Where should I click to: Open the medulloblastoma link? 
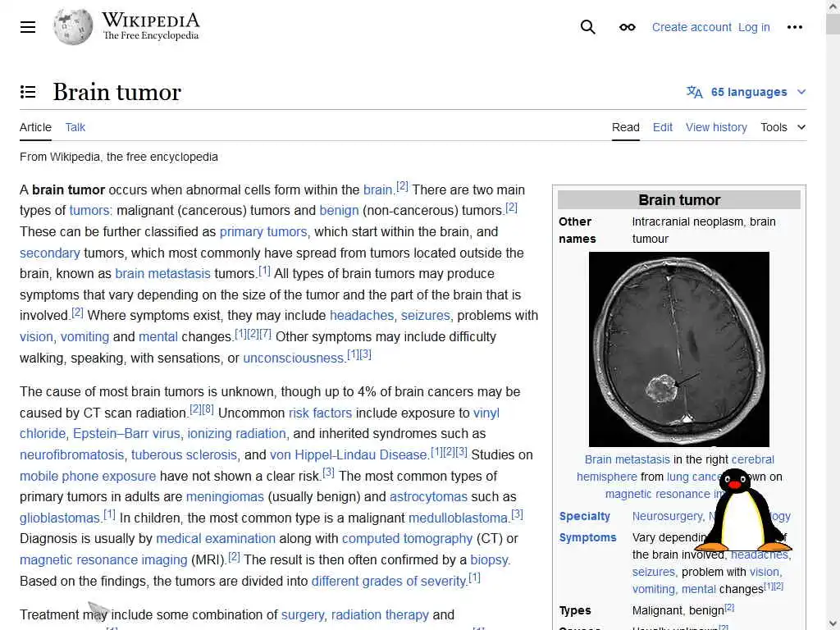(x=458, y=518)
